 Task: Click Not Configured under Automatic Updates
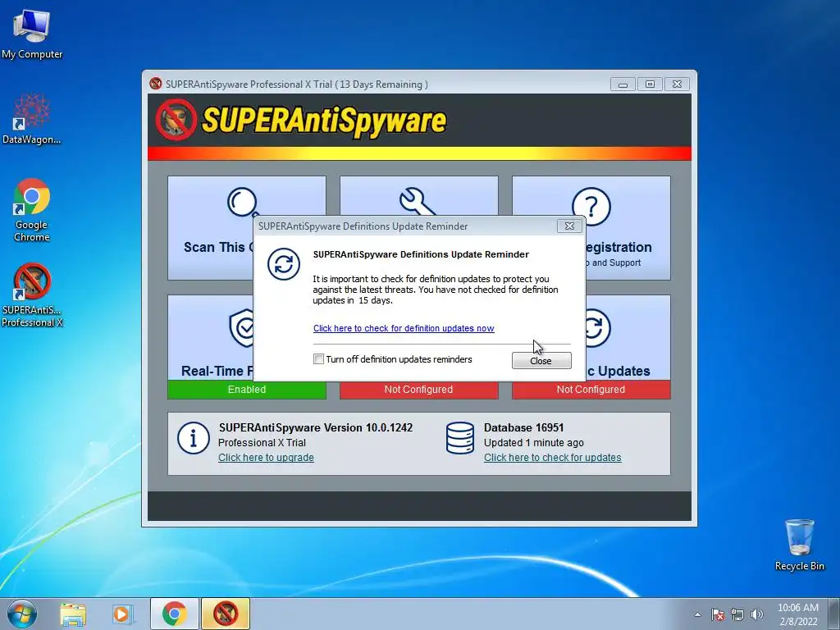pyautogui.click(x=591, y=390)
